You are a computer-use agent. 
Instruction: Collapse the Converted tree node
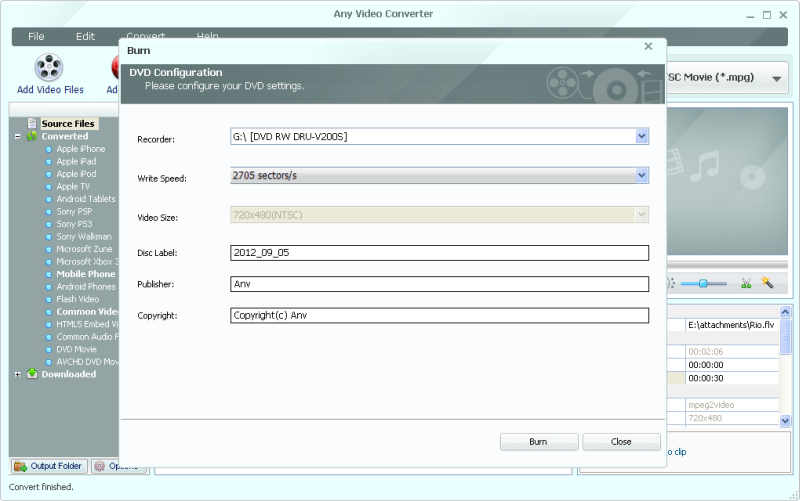click(18, 136)
